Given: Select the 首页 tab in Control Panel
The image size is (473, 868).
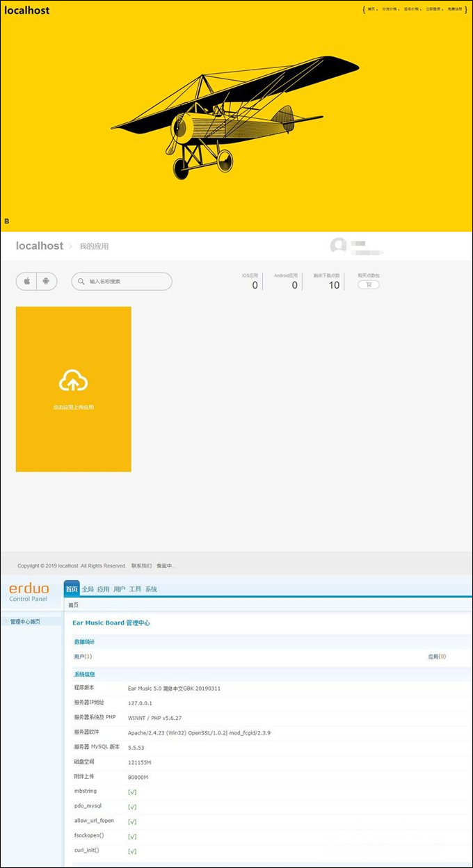Looking at the screenshot, I should [72, 589].
